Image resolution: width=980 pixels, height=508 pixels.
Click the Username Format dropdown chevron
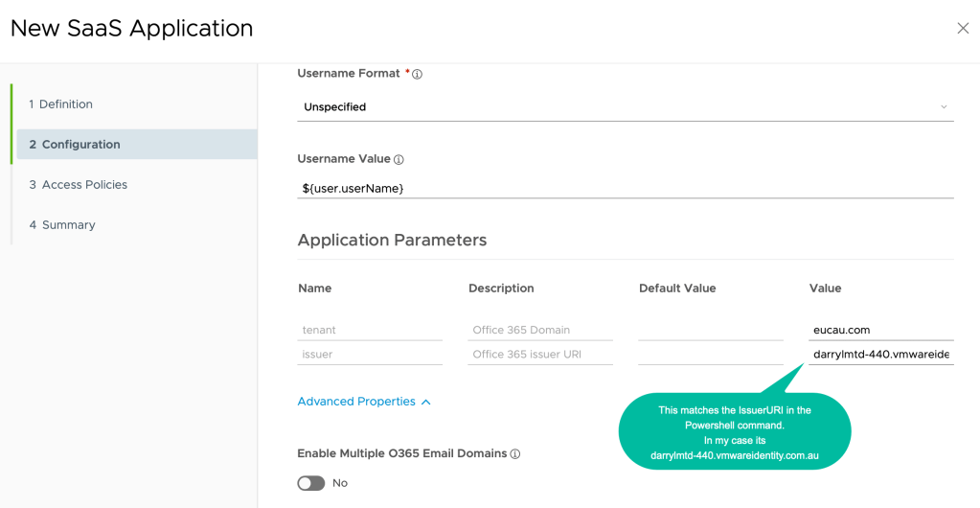(944, 107)
